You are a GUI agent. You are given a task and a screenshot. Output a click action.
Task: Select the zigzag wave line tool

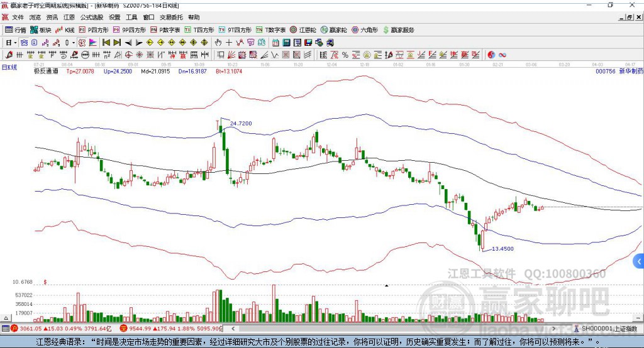pos(275,55)
